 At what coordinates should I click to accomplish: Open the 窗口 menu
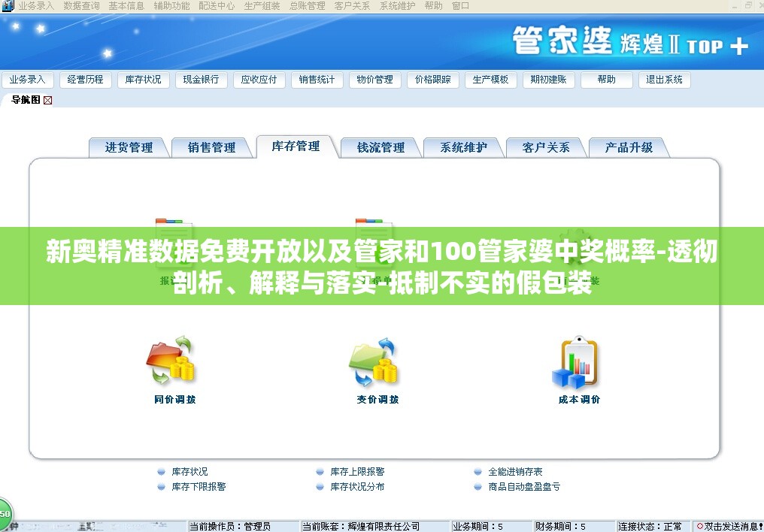tap(460, 6)
